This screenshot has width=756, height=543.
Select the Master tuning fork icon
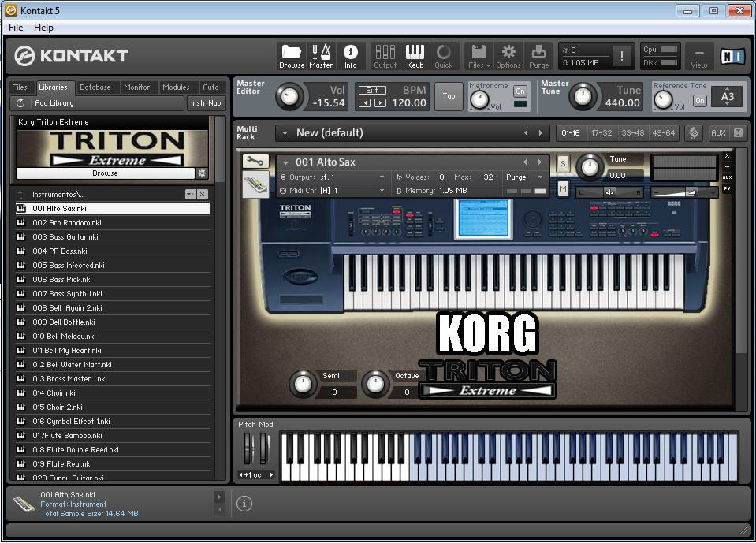[321, 51]
